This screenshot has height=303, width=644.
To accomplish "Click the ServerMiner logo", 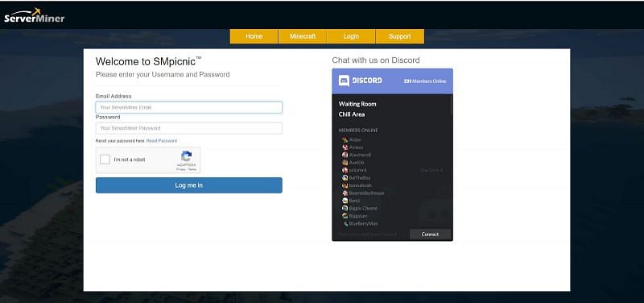I will pos(34,16).
